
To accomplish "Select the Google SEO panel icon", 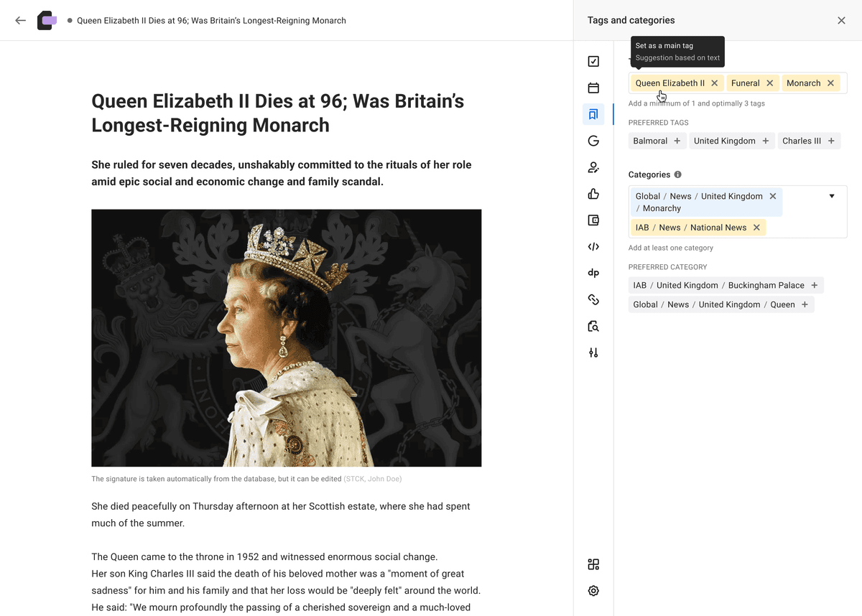I will [593, 141].
